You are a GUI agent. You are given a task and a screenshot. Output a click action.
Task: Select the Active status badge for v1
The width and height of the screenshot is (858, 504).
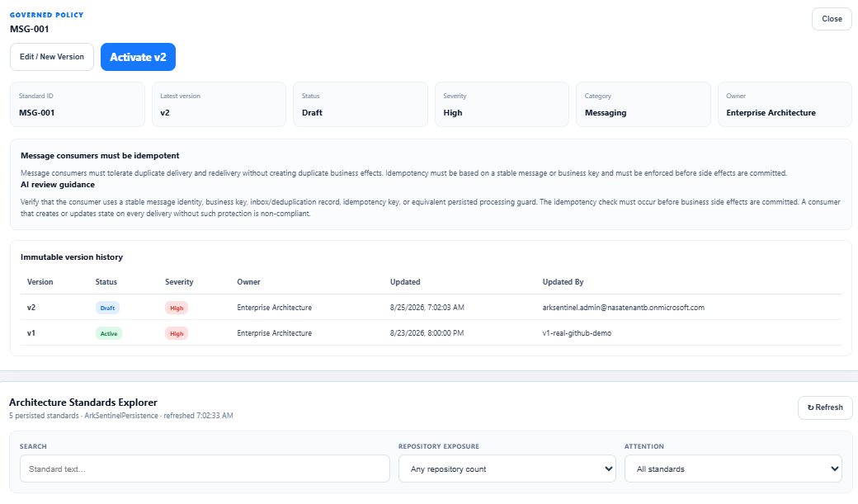pyautogui.click(x=109, y=333)
